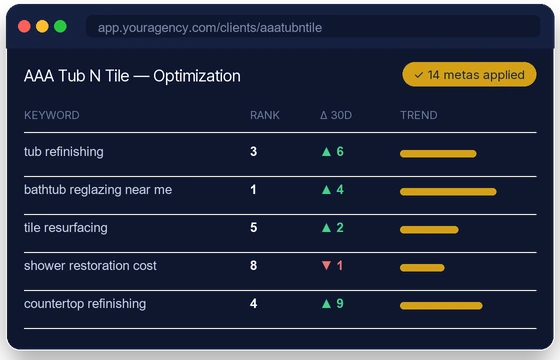Click the TREND column header
The image size is (560, 360).
(x=419, y=115)
